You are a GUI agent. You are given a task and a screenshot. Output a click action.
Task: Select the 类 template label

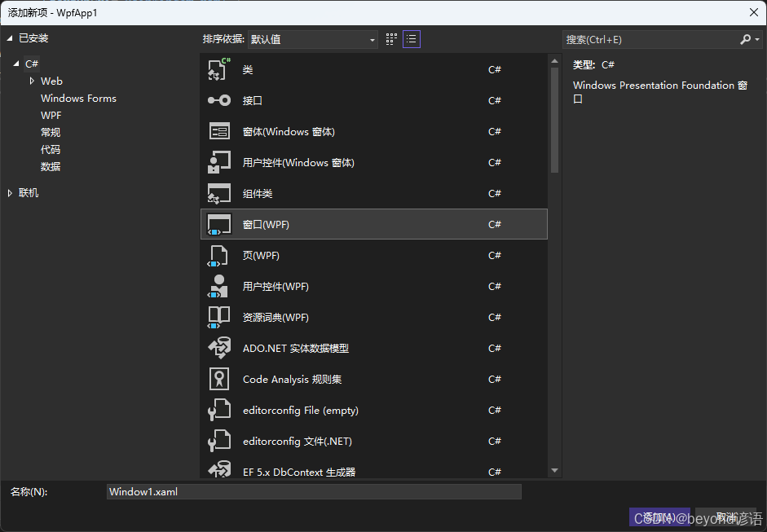(x=248, y=70)
